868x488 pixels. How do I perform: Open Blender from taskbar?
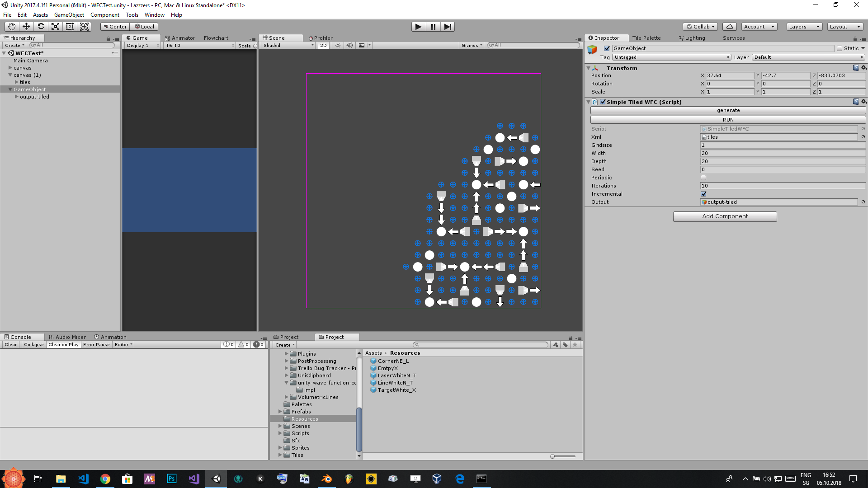[326, 479]
